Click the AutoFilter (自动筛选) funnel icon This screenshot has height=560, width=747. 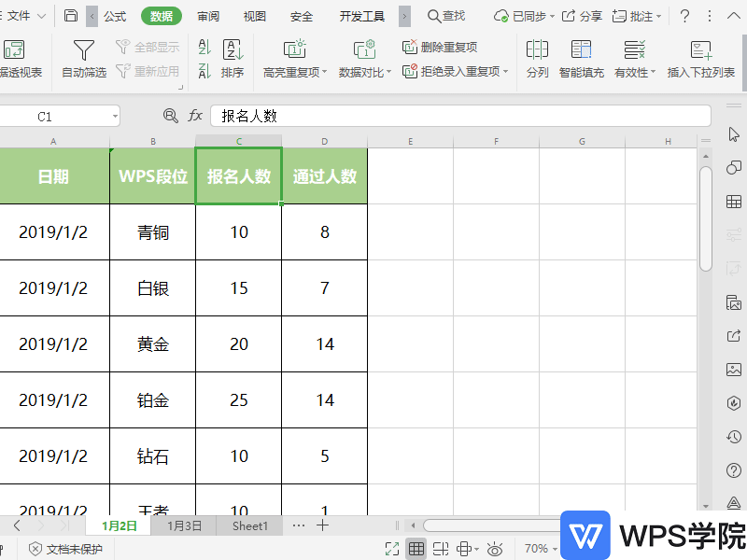[84, 50]
